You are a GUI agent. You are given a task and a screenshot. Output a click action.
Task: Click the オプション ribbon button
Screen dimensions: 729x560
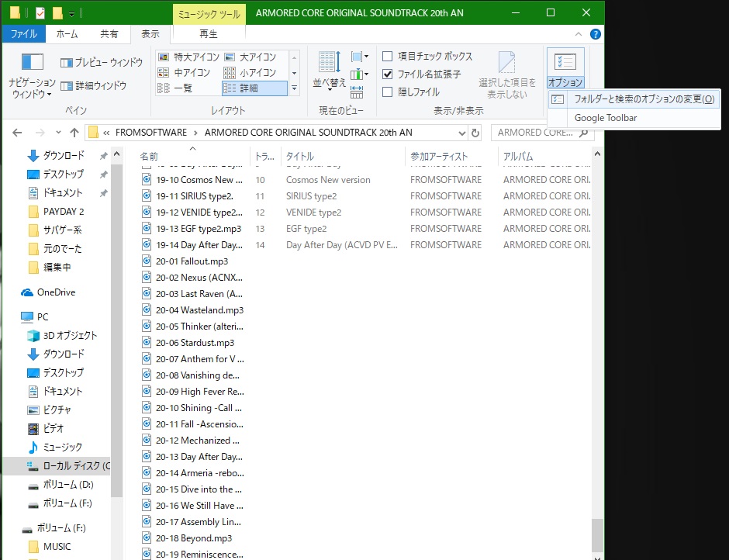pos(565,68)
